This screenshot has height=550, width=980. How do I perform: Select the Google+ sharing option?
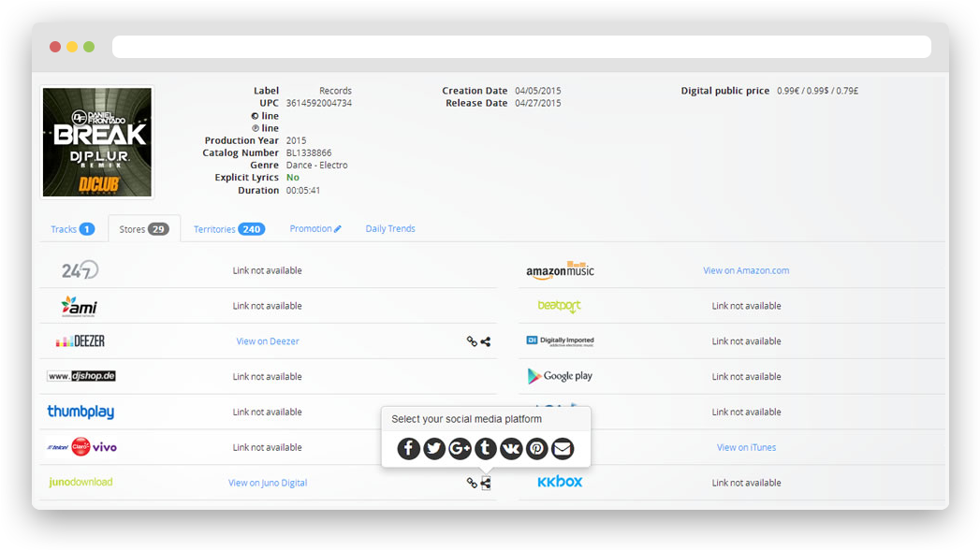pyautogui.click(x=460, y=448)
